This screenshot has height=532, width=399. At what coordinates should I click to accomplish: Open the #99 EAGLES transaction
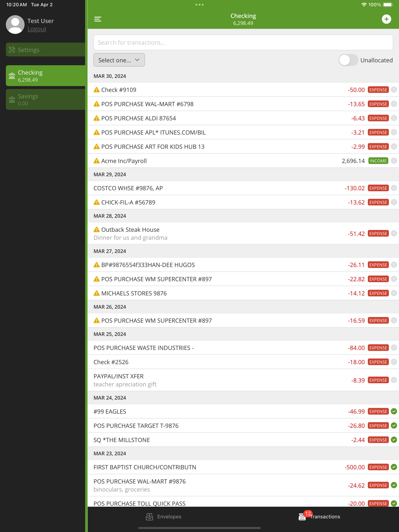[243, 411]
